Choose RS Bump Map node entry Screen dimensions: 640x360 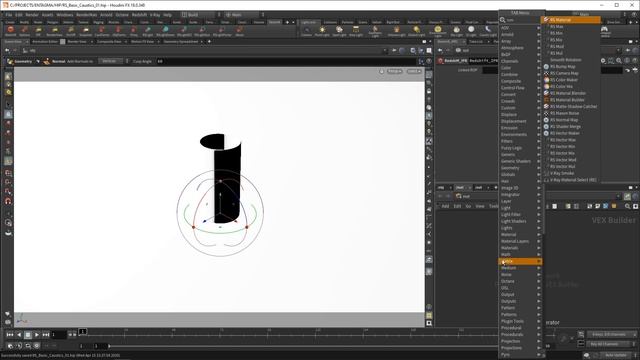[562, 67]
